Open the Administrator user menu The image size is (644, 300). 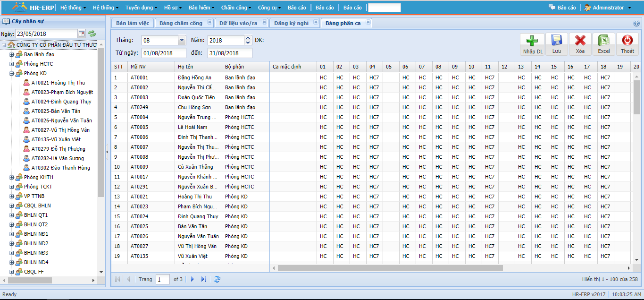(x=608, y=8)
